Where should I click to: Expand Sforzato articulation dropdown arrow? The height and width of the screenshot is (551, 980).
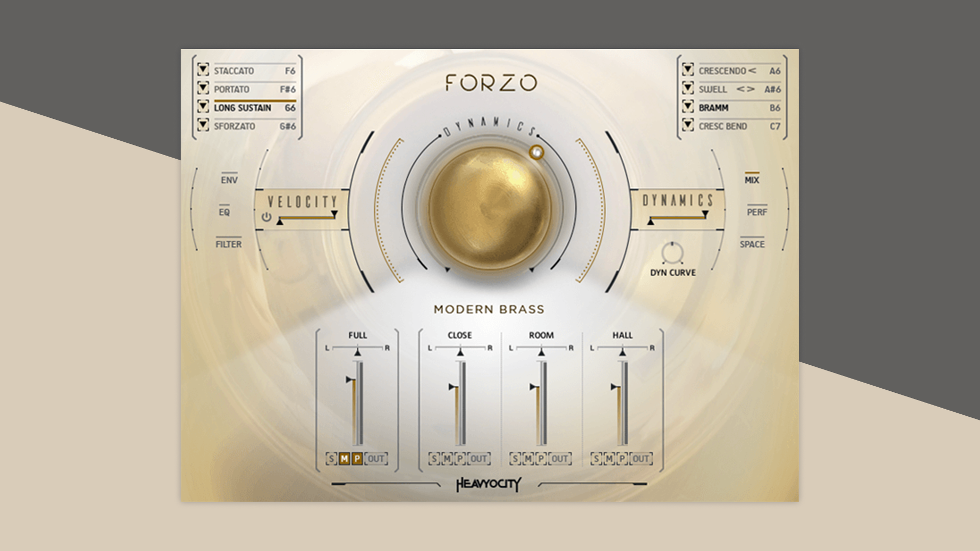[x=203, y=125]
